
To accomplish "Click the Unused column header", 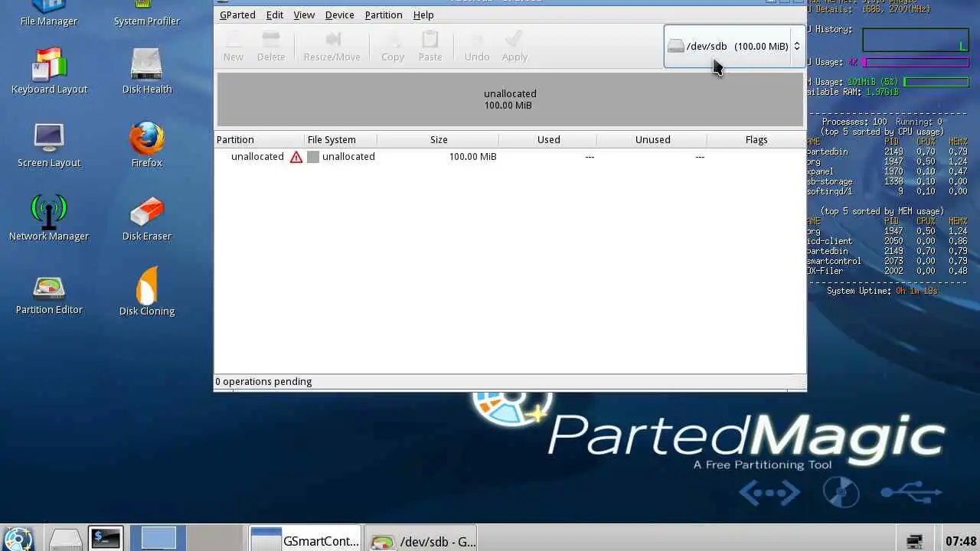I will [652, 139].
